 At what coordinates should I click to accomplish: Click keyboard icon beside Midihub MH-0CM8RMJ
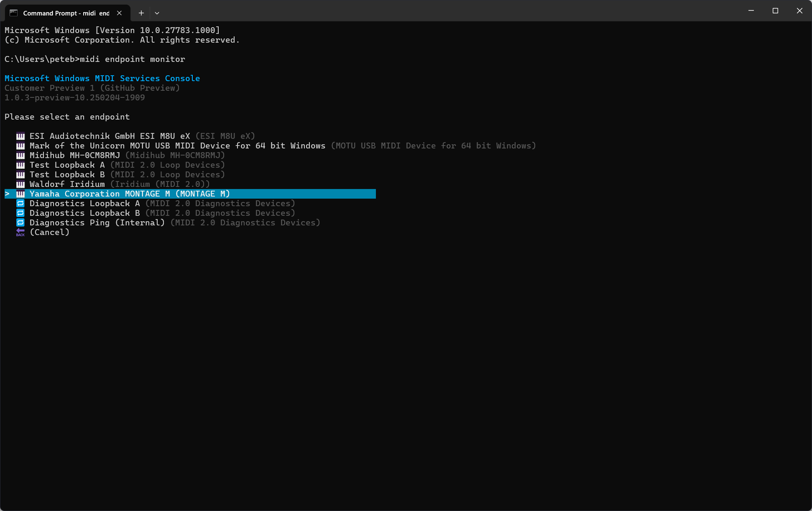click(x=20, y=156)
